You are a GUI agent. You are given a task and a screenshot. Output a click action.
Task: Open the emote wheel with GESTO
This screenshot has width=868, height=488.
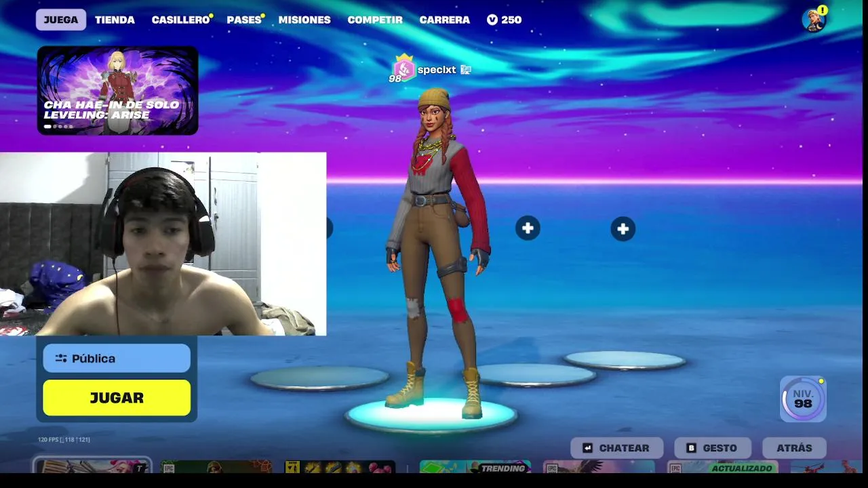(x=713, y=448)
